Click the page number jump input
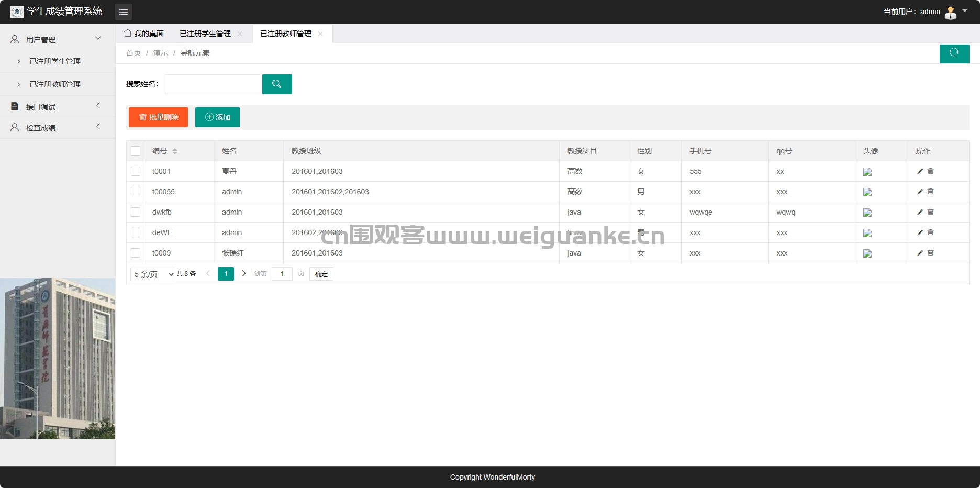Screen dimensions: 980x488 tap(282, 274)
